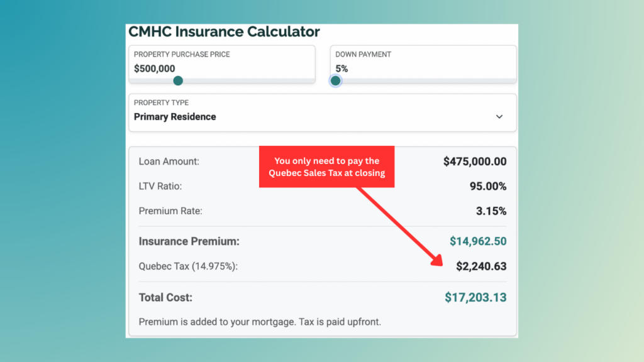The image size is (644, 362).
Task: Click the $17,203.13 total cost value
Action: pyautogui.click(x=475, y=297)
